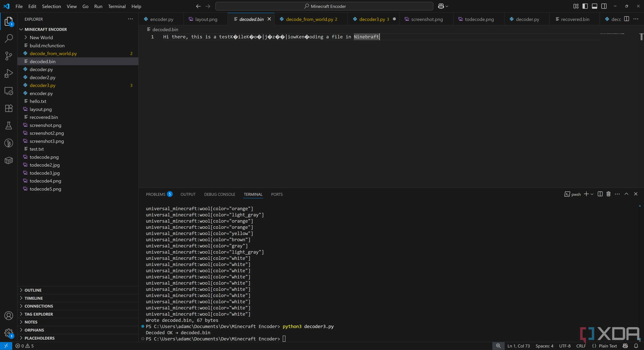
Task: Expand New World folder
Action: [x=78, y=38]
